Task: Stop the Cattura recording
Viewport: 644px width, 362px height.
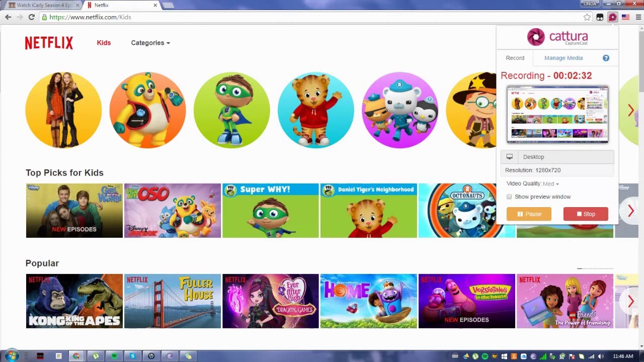Action: tap(586, 214)
